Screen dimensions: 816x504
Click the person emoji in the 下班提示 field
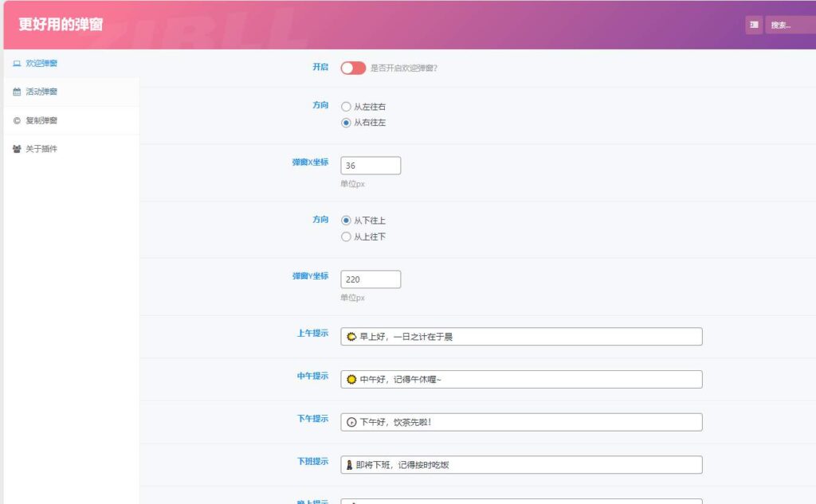point(349,464)
